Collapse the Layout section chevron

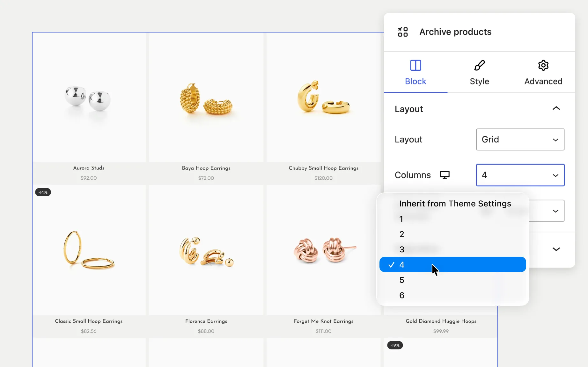point(556,108)
